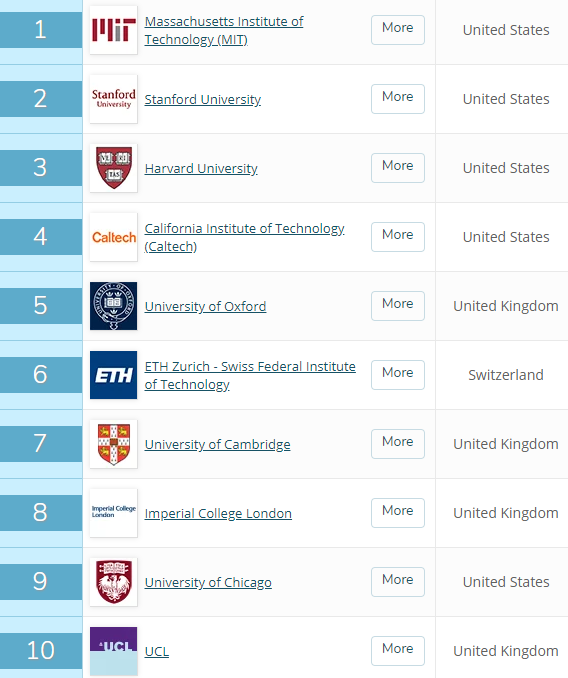
Task: Click the purple UCL logo
Action: [114, 651]
